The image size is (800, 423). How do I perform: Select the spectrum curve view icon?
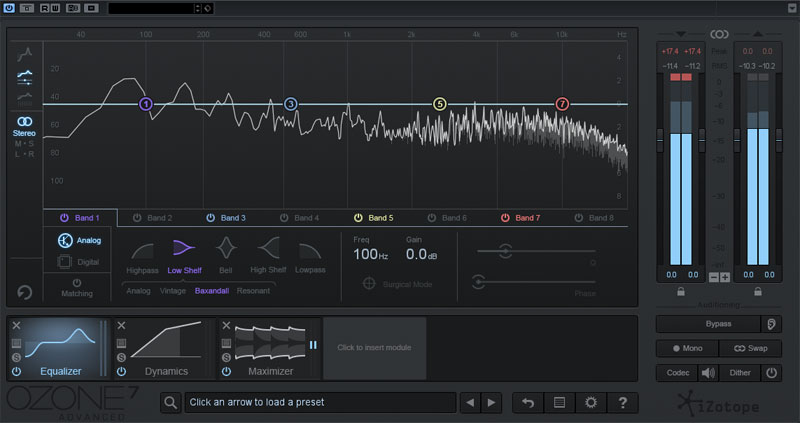tap(24, 54)
